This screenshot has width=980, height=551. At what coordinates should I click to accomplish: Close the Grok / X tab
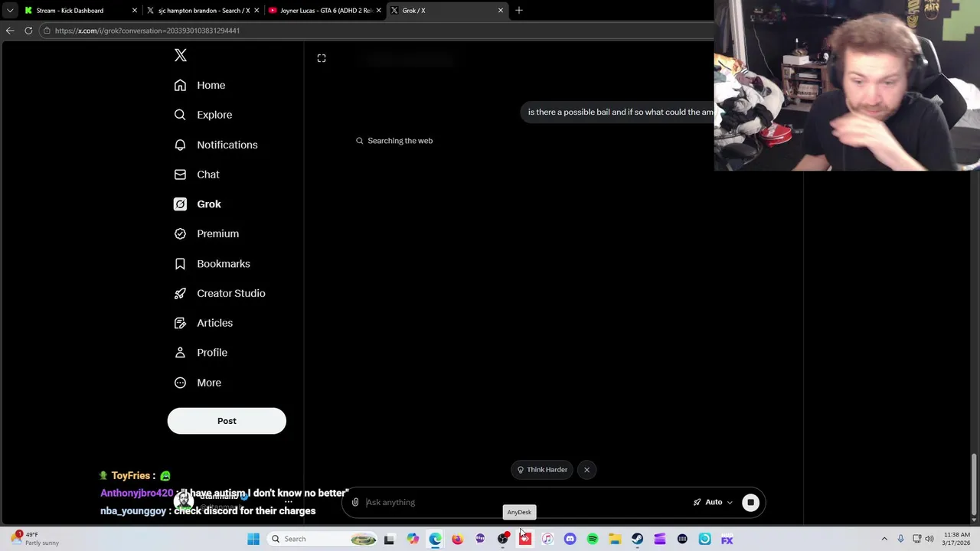(501, 11)
